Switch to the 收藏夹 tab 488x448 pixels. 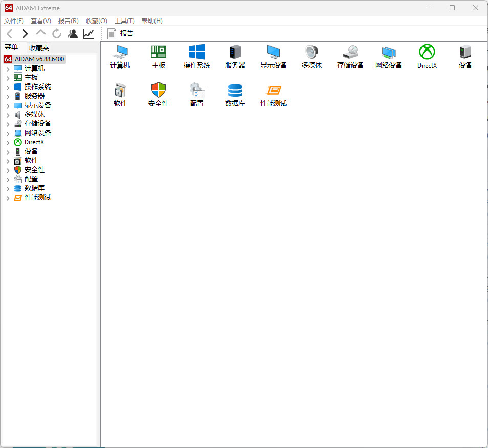pyautogui.click(x=39, y=48)
